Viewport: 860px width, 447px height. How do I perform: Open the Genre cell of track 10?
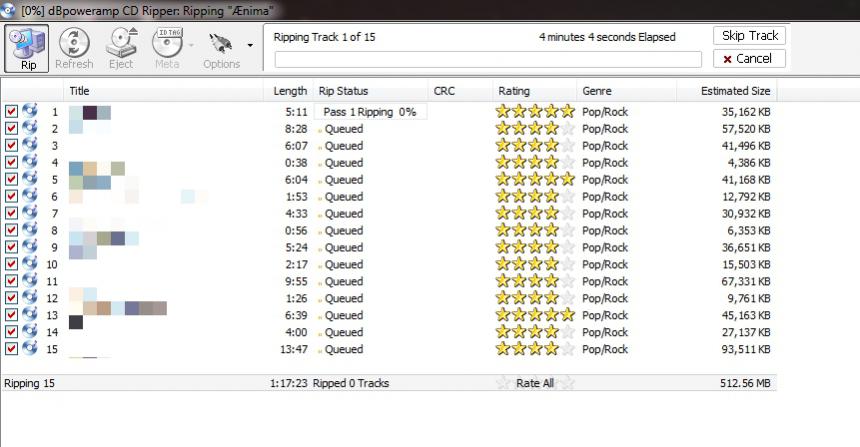[x=605, y=264]
